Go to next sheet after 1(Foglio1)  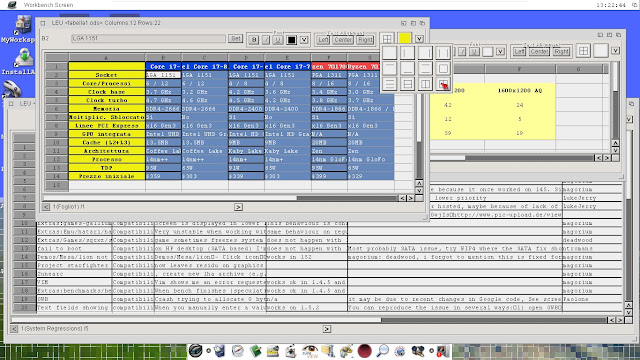(238, 207)
